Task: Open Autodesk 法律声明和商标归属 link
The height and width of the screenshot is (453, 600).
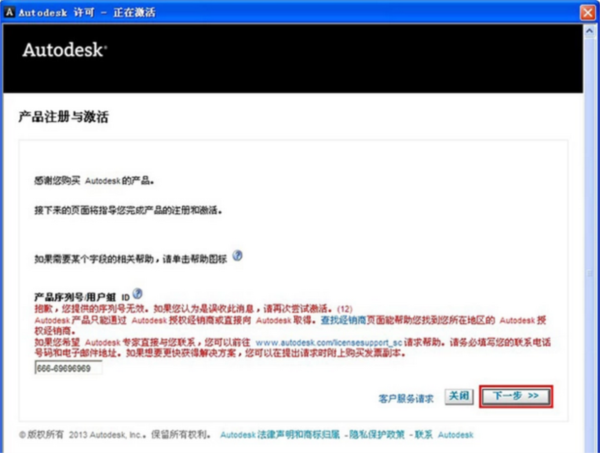Action: coord(280,435)
